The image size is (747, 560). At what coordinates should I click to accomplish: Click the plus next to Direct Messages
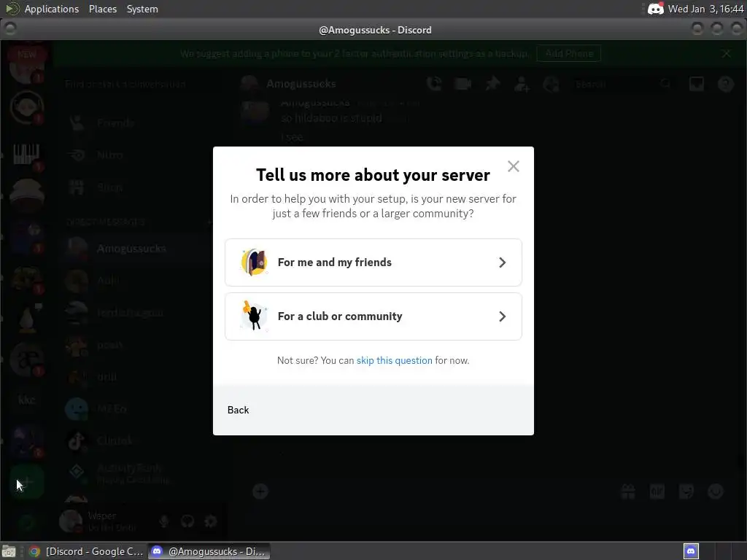coord(209,222)
